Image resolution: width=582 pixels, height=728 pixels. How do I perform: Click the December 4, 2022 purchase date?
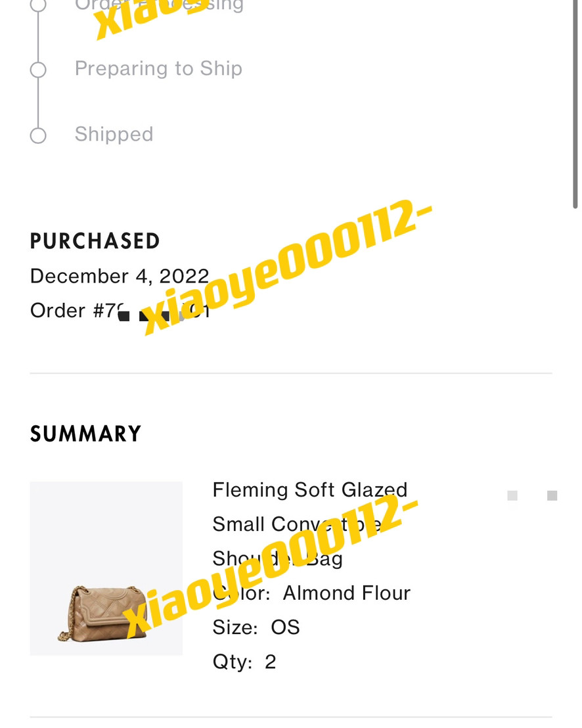(120, 276)
